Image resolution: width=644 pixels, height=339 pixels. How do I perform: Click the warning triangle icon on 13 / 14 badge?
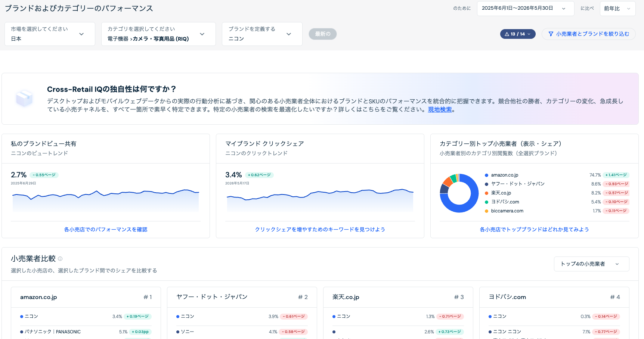click(x=507, y=34)
